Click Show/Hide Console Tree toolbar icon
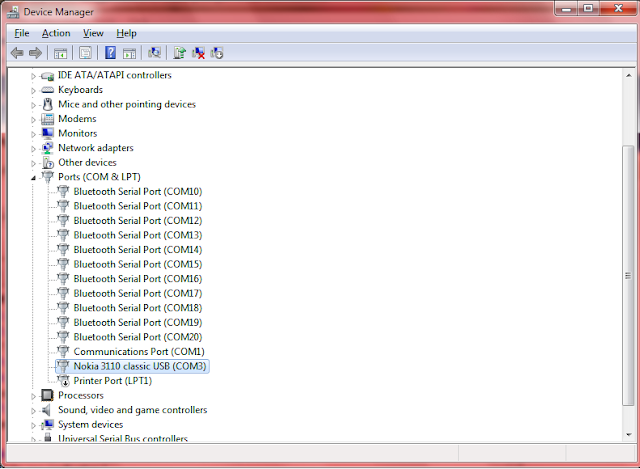 coord(60,53)
